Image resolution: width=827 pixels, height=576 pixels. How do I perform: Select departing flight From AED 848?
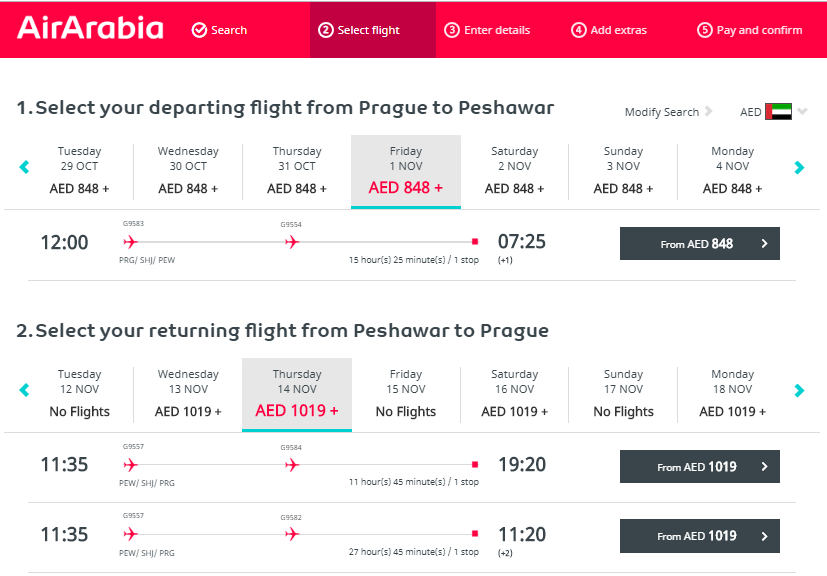click(699, 244)
